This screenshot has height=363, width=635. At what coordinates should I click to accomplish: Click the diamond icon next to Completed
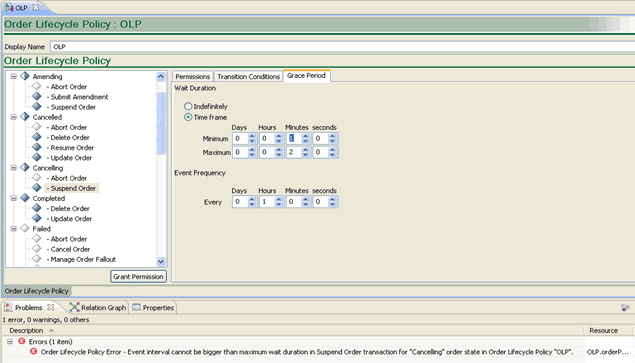tap(25, 198)
